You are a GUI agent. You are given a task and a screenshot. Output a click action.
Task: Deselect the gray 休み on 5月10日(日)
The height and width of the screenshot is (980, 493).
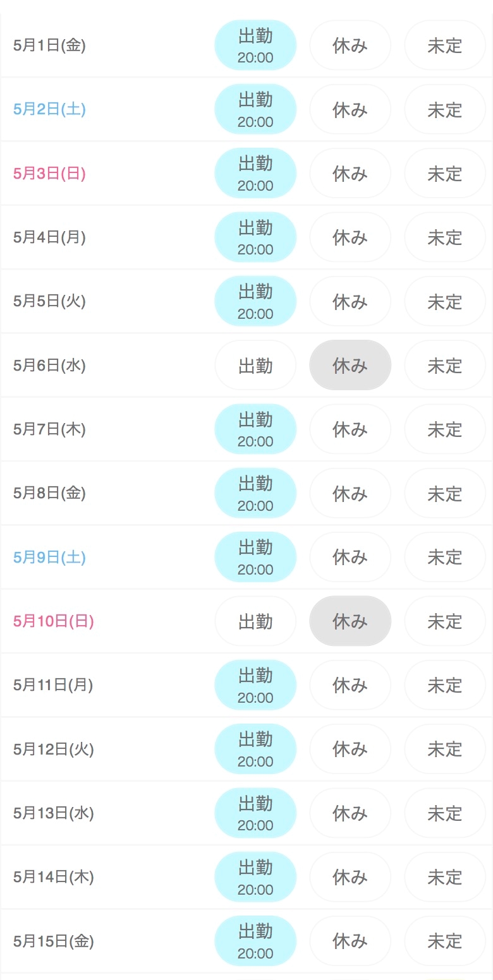(350, 621)
